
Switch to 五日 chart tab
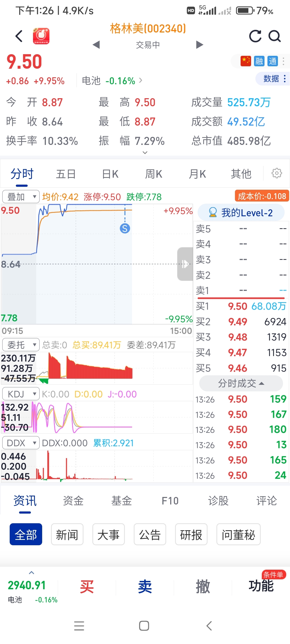pos(66,174)
